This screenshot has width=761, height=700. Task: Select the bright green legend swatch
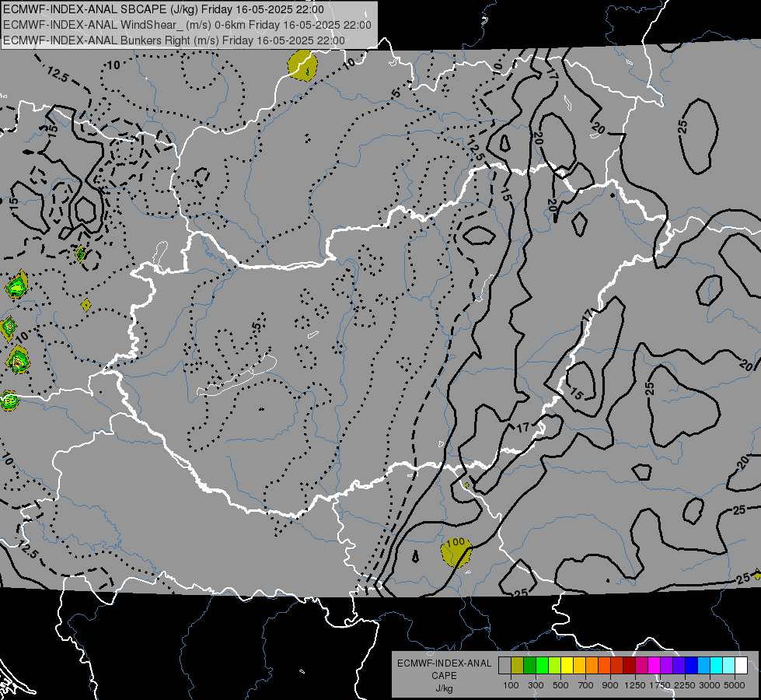pos(542,666)
